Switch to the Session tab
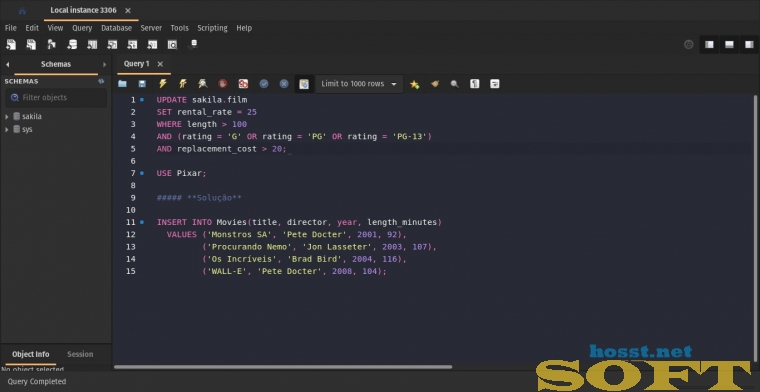760x392 pixels. coord(80,354)
